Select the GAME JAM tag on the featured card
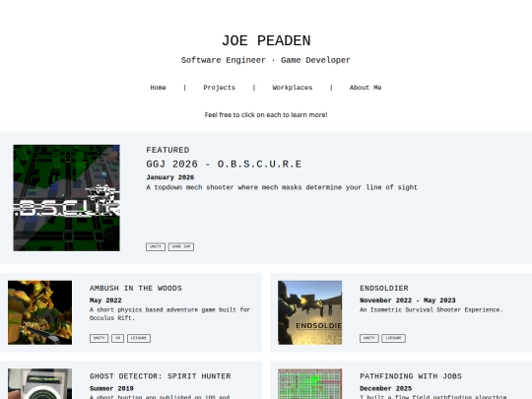 click(181, 247)
